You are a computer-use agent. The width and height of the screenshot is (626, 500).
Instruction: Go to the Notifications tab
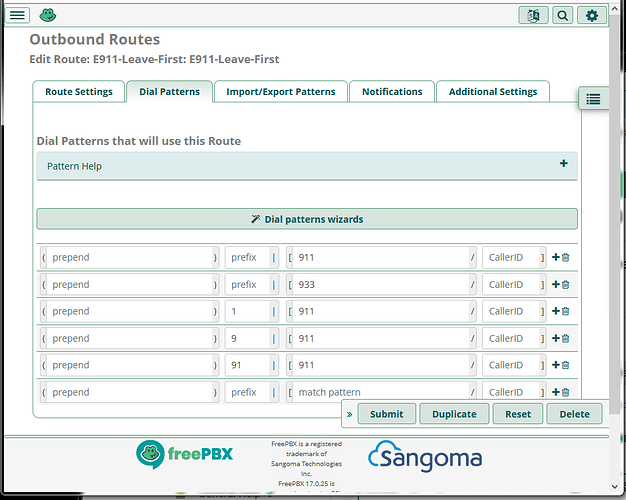point(392,92)
